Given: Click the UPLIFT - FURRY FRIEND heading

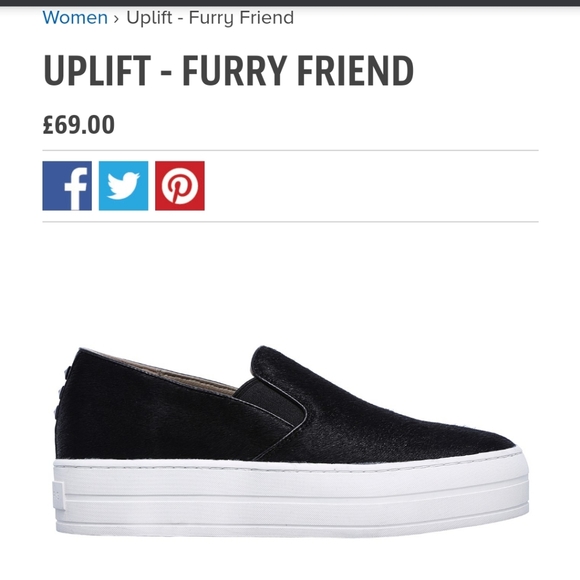Looking at the screenshot, I should coord(228,70).
